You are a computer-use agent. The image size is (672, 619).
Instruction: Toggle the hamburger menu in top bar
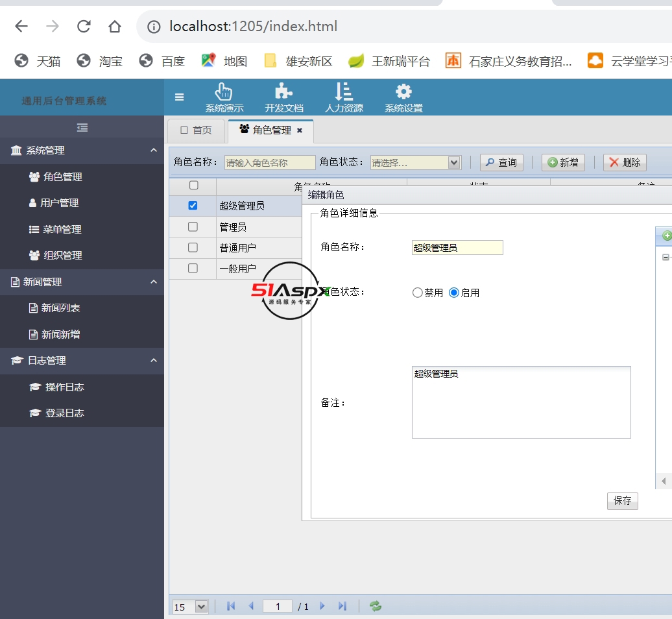pos(179,97)
